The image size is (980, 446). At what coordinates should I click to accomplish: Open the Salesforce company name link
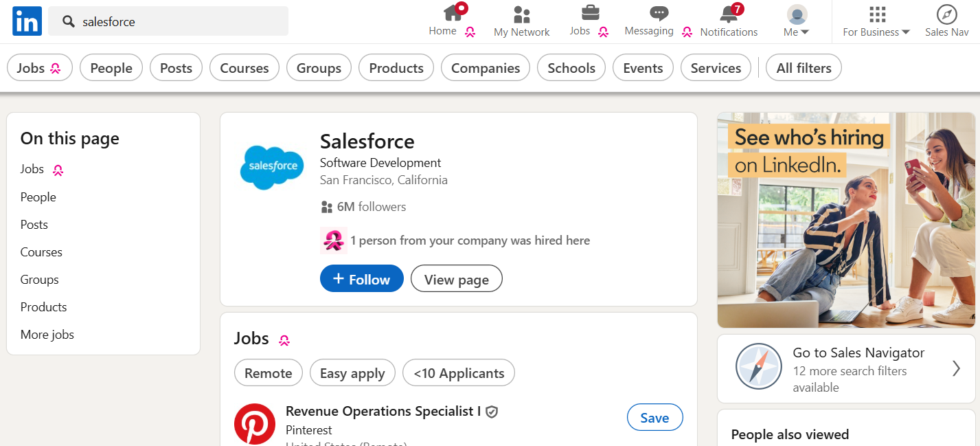[x=367, y=142]
